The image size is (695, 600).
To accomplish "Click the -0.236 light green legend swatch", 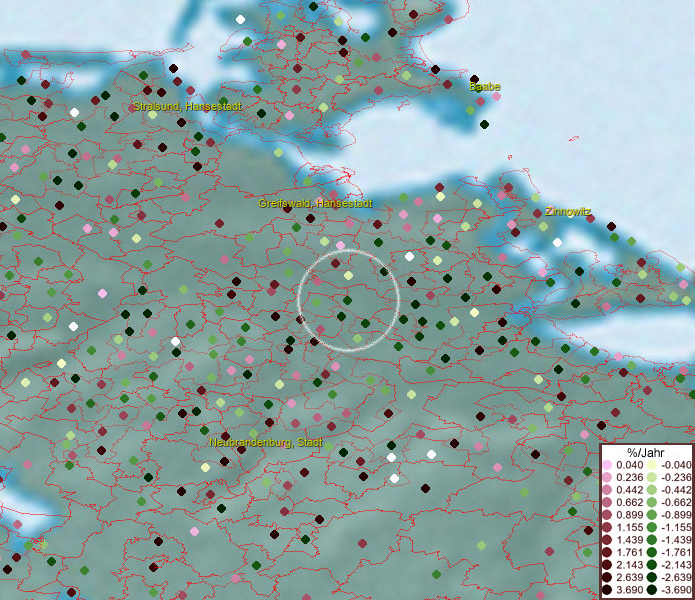I will [652, 477].
